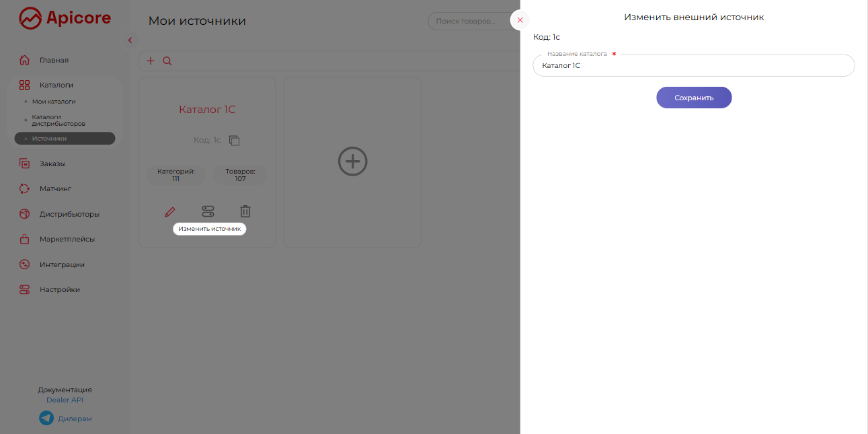868x434 pixels.
Task: Open Dealer API documentation link
Action: (65, 400)
